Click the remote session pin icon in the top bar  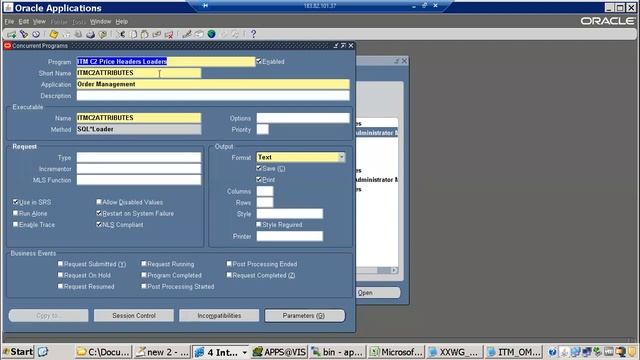tap(205, 5)
